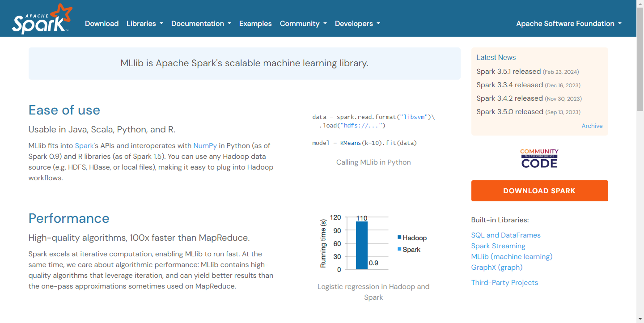Click the scrollbar up arrow
This screenshot has height=323, width=644.
pos(640,4)
